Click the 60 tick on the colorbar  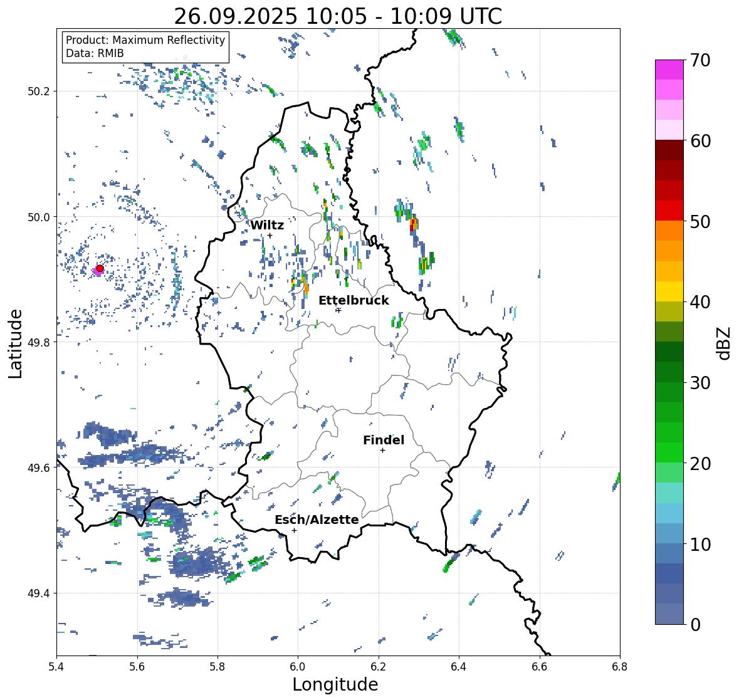point(700,141)
